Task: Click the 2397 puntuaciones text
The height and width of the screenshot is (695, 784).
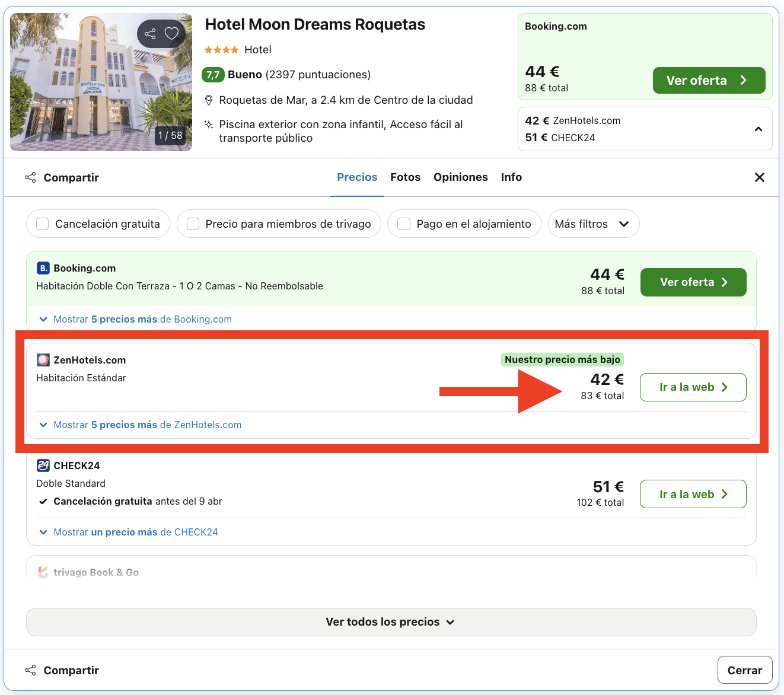Action: point(318,75)
